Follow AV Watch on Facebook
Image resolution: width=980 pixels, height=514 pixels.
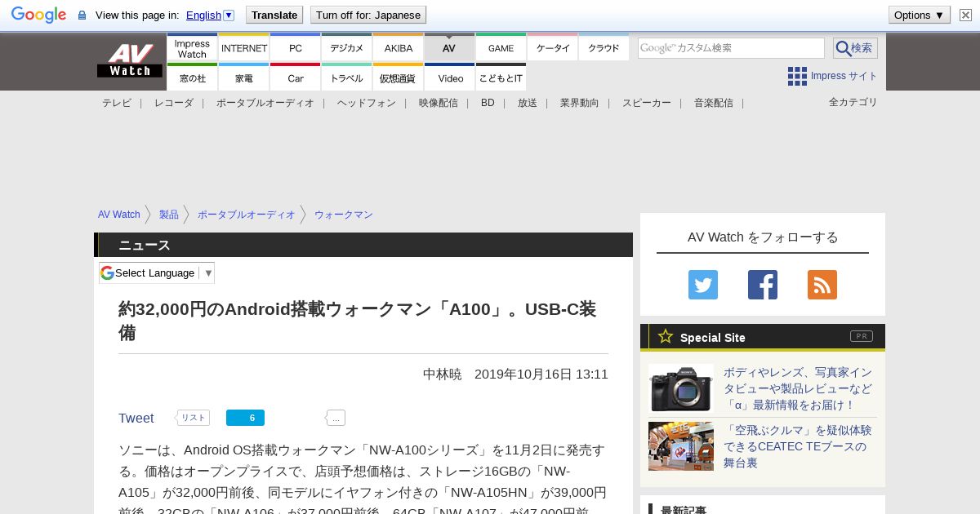click(763, 285)
